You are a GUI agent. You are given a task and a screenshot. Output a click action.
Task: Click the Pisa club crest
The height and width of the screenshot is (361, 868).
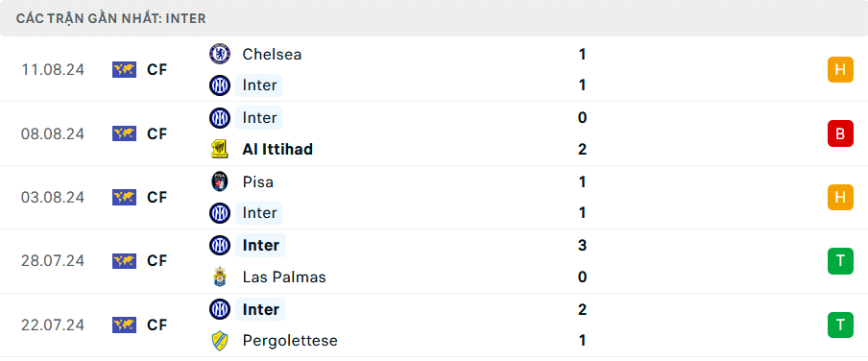[220, 181]
